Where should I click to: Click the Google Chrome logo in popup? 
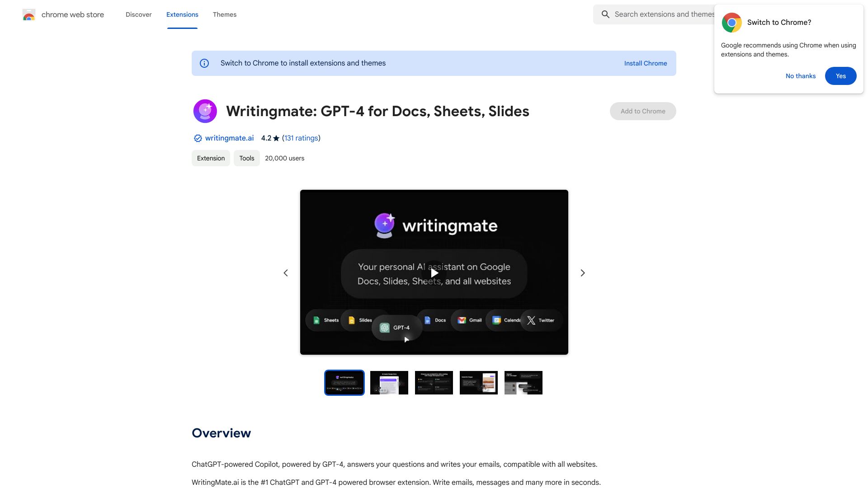731,22
